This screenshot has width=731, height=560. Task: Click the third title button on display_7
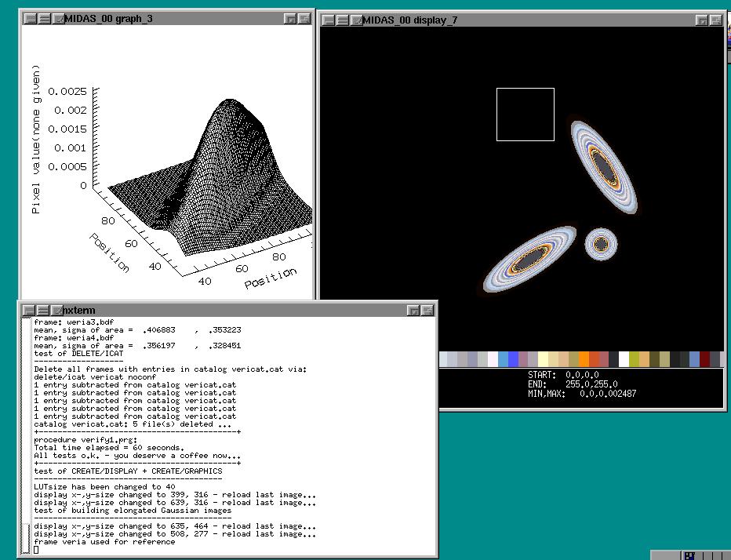coord(357,20)
